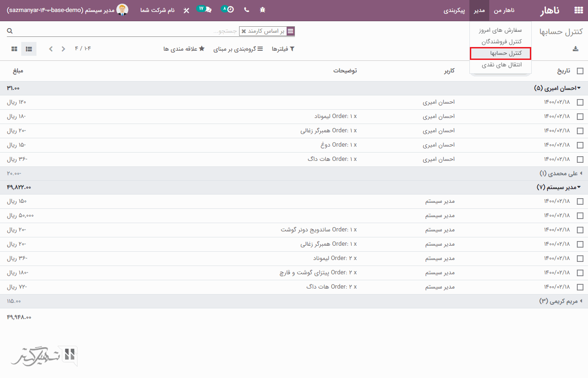Select all records with the header checkbox
The width and height of the screenshot is (588, 378).
point(580,71)
